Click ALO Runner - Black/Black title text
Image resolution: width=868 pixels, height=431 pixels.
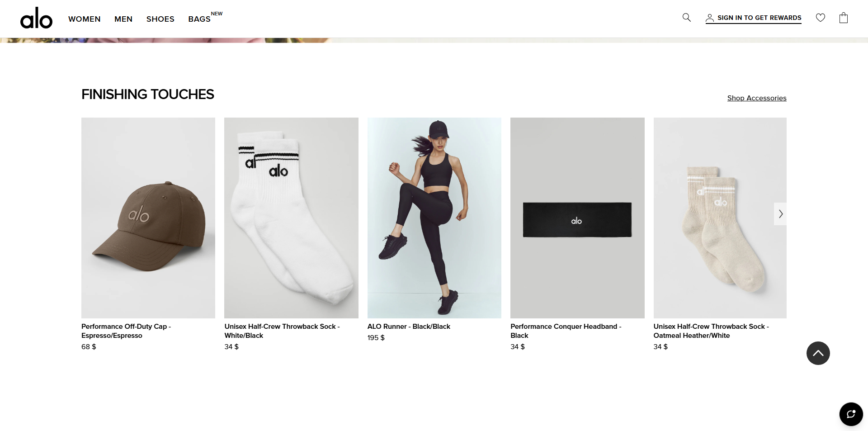409,327
